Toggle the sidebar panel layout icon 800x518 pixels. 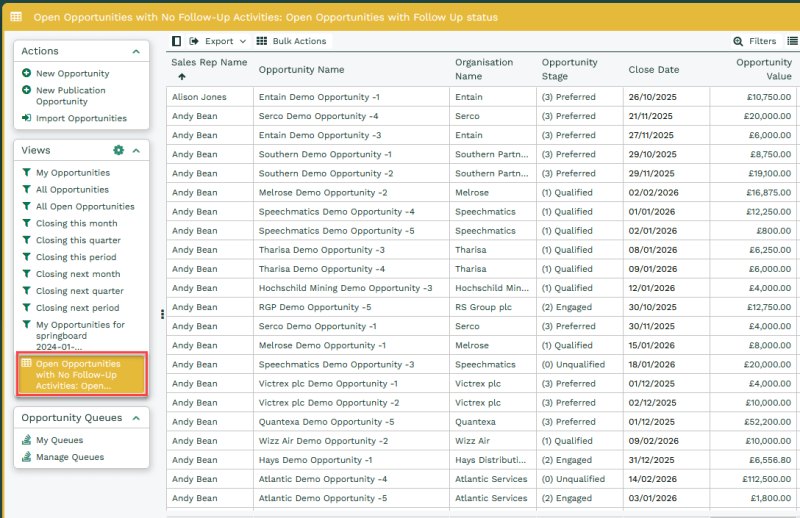pyautogui.click(x=177, y=41)
